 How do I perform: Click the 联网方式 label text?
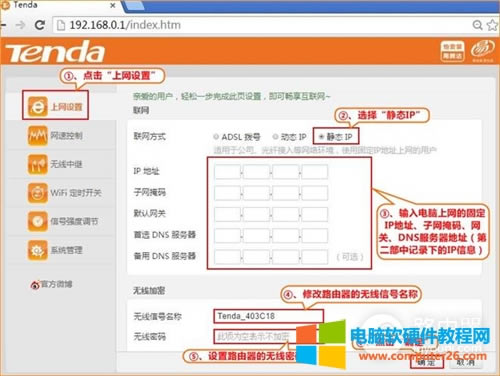(x=149, y=136)
